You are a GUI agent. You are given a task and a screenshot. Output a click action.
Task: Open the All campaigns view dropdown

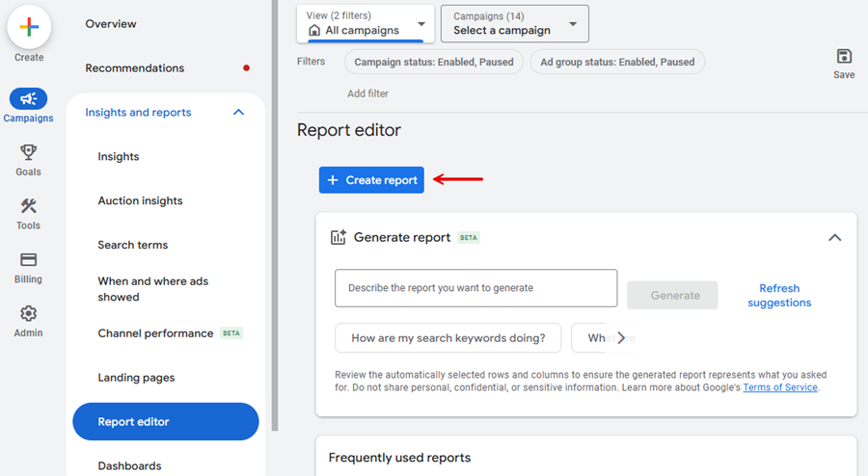pos(366,23)
